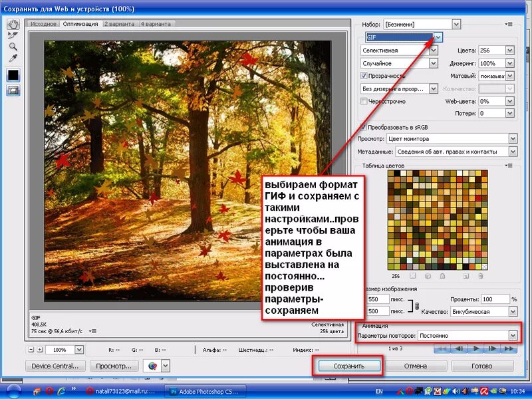Click the zoom in plus button
The height and width of the screenshot is (399, 532).
pyautogui.click(x=40, y=350)
